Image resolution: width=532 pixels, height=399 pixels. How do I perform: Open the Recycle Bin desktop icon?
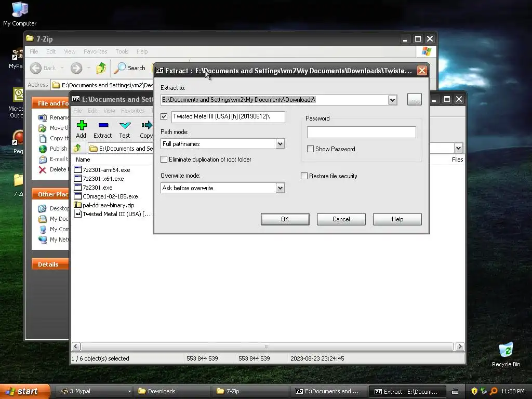[506, 351]
